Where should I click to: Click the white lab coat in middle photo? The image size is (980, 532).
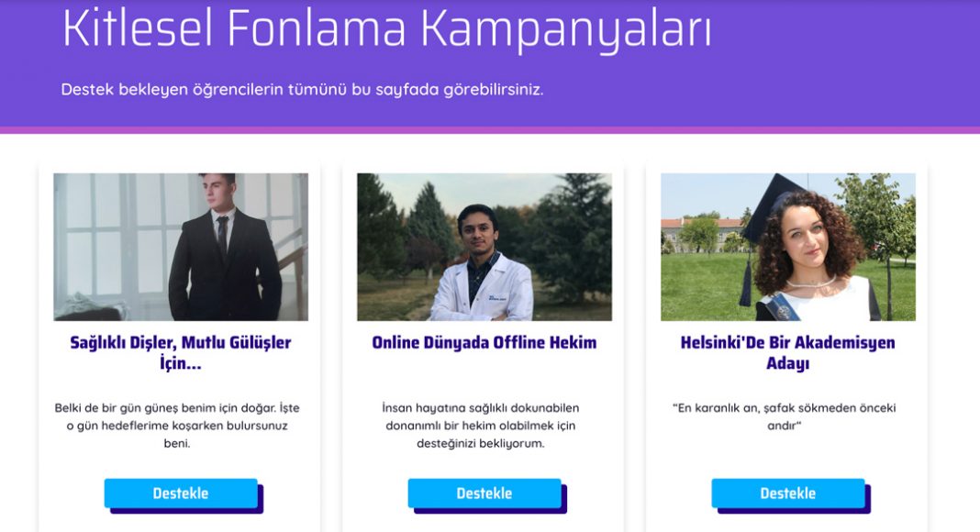(481, 289)
